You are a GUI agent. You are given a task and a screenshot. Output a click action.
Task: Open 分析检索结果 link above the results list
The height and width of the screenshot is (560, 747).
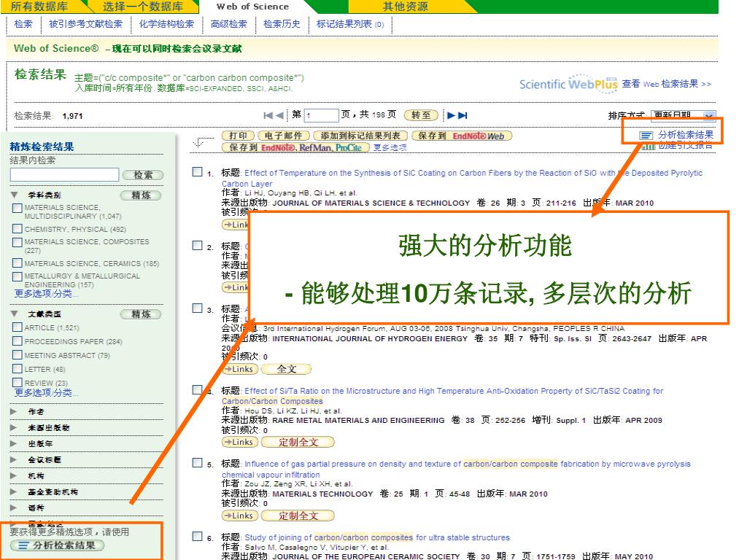coord(686,135)
